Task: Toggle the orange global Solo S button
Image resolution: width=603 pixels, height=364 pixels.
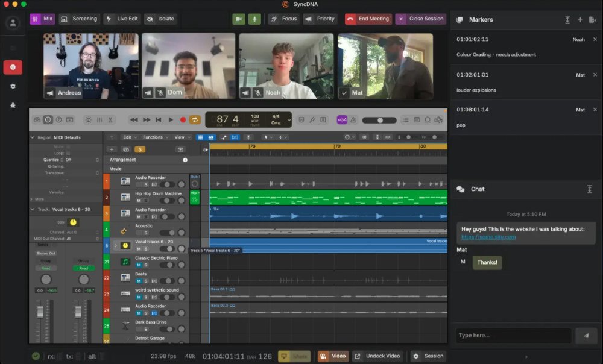Action: coord(140,149)
